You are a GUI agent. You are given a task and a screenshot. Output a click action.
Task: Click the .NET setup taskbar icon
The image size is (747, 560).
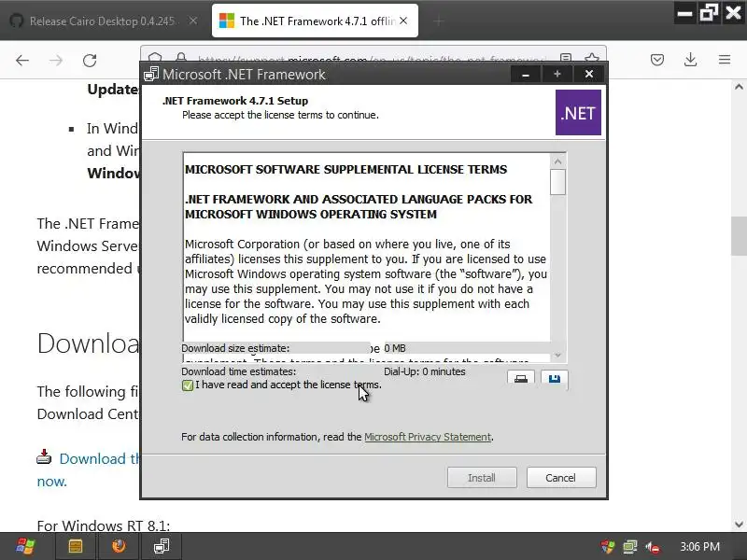pos(162,546)
